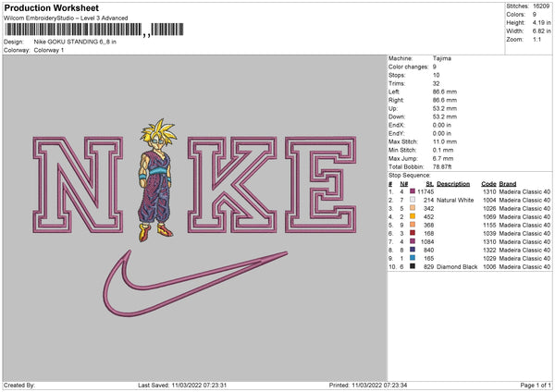Click the Max Stitch value 11.0 mm
Screen dimensions: 555x392
click(x=445, y=141)
